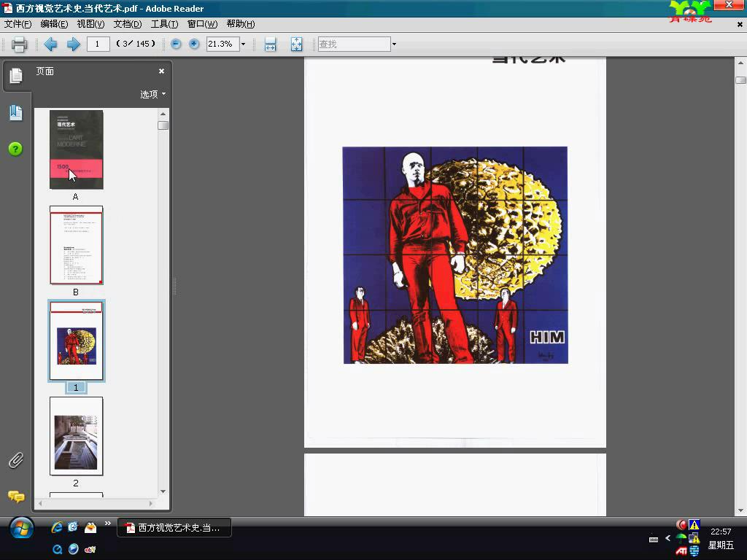The width and height of the screenshot is (747, 560).
Task: Click the fit width scrolling-page icon
Action: click(270, 44)
